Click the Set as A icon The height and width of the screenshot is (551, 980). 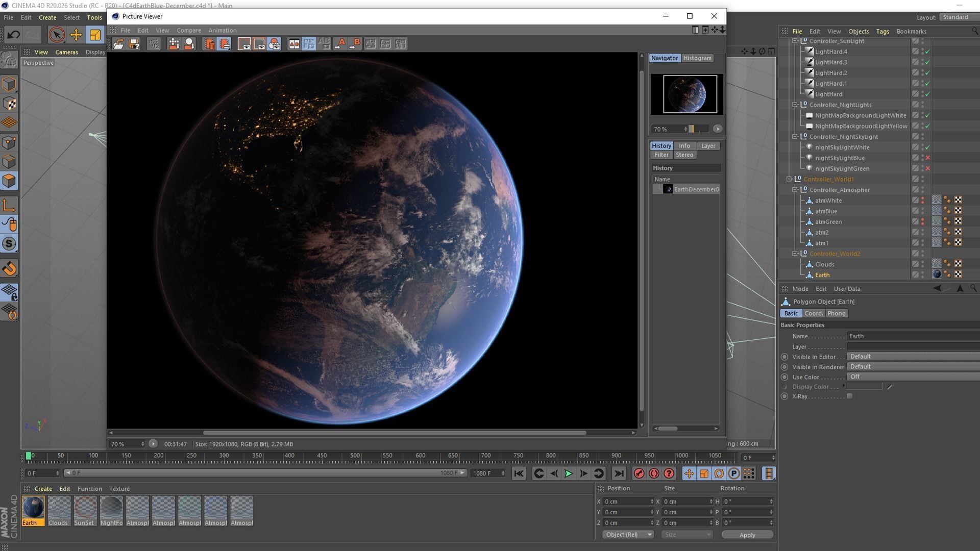point(340,44)
